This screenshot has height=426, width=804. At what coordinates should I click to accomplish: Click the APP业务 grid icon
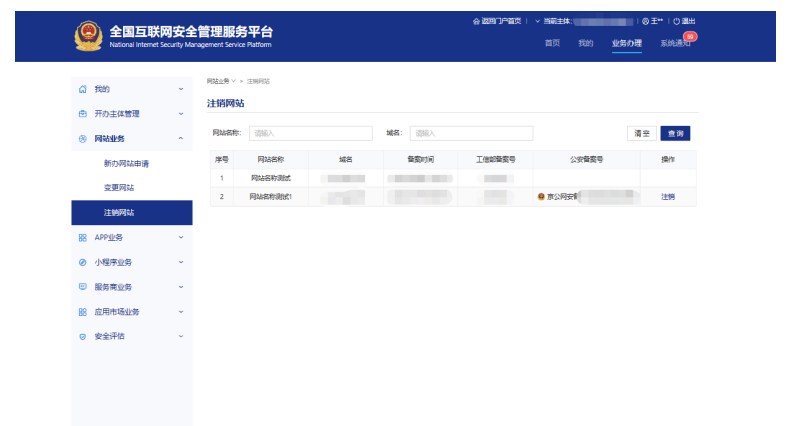[x=83, y=237]
